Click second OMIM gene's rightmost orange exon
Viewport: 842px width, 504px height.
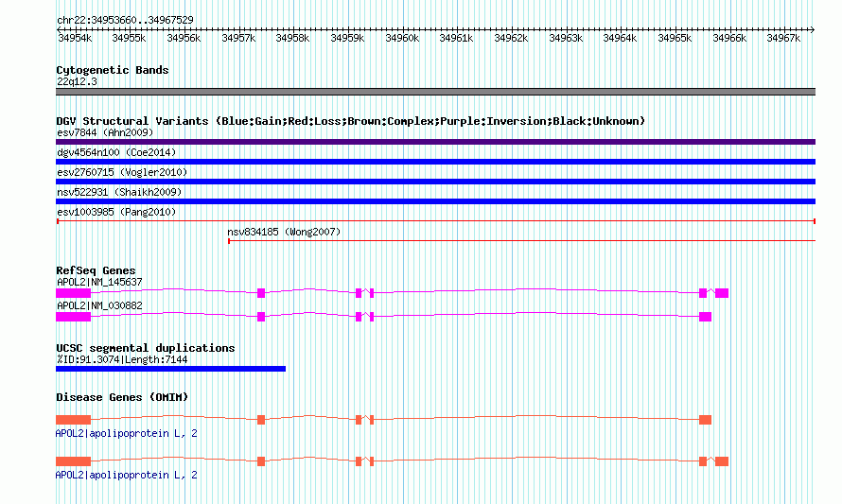click(x=722, y=461)
